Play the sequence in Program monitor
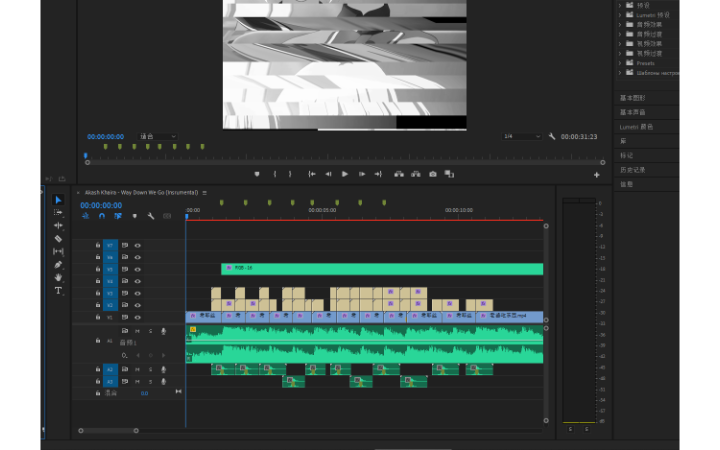The width and height of the screenshot is (720, 450). (x=345, y=174)
